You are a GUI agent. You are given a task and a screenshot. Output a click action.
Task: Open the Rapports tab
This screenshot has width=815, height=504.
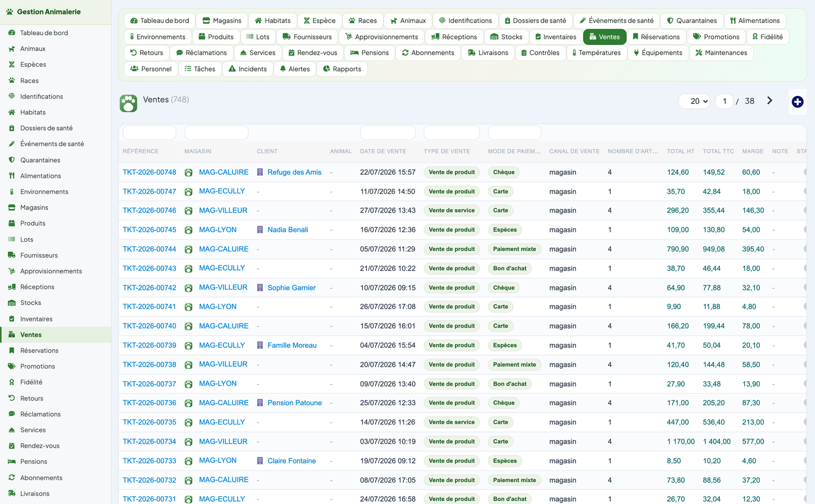point(342,69)
